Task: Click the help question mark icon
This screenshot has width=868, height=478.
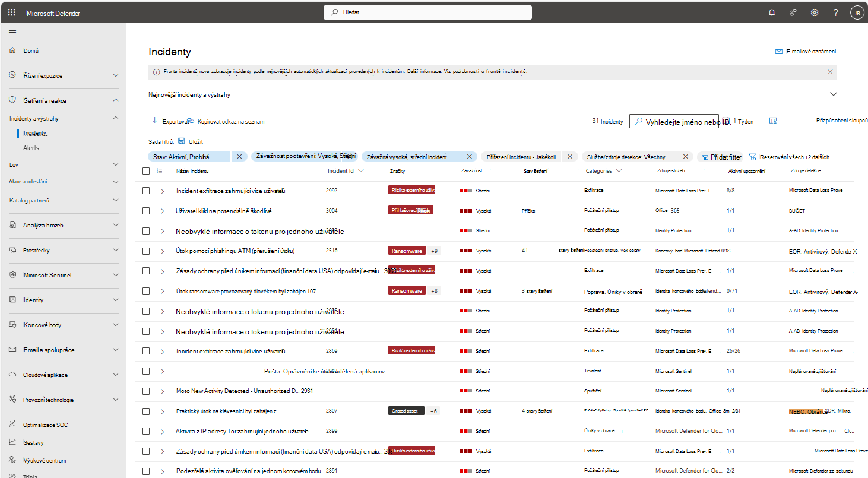Action: (835, 12)
